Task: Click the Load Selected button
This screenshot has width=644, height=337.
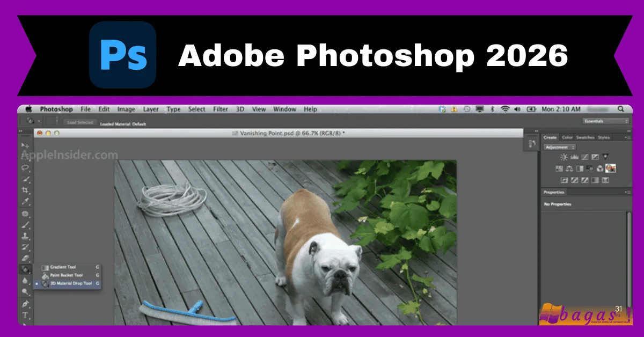Action: [80, 122]
